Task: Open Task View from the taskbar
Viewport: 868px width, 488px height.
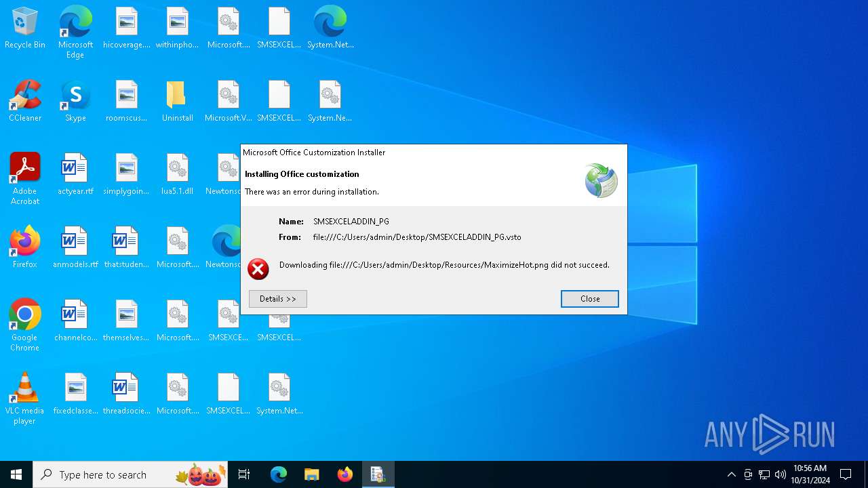Action: point(245,474)
